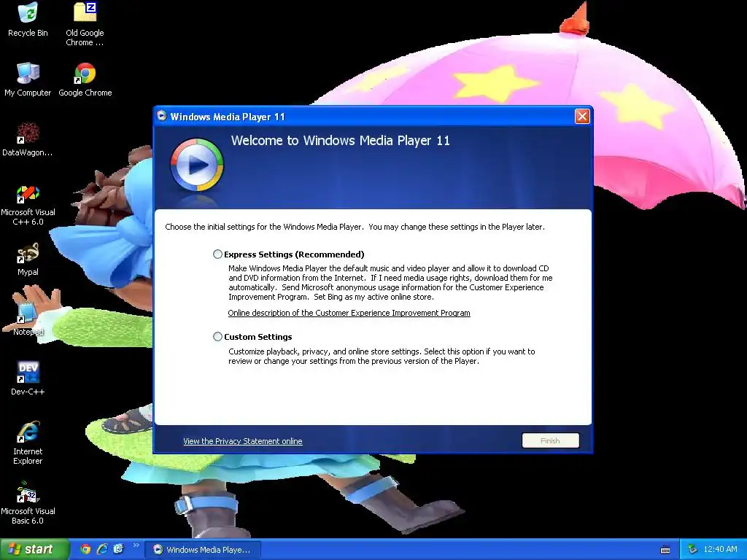Screen dimensions: 747x560
Task: Click the third Quick Launch icon
Action: coord(118,549)
